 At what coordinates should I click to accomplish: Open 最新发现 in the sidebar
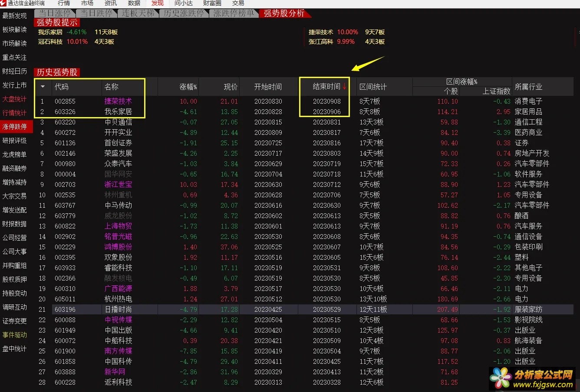coord(14,16)
